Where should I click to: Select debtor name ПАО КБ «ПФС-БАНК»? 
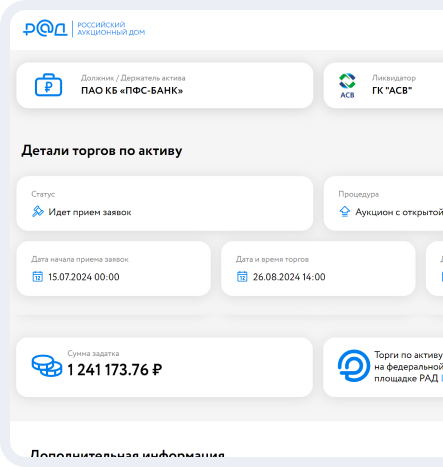click(132, 91)
